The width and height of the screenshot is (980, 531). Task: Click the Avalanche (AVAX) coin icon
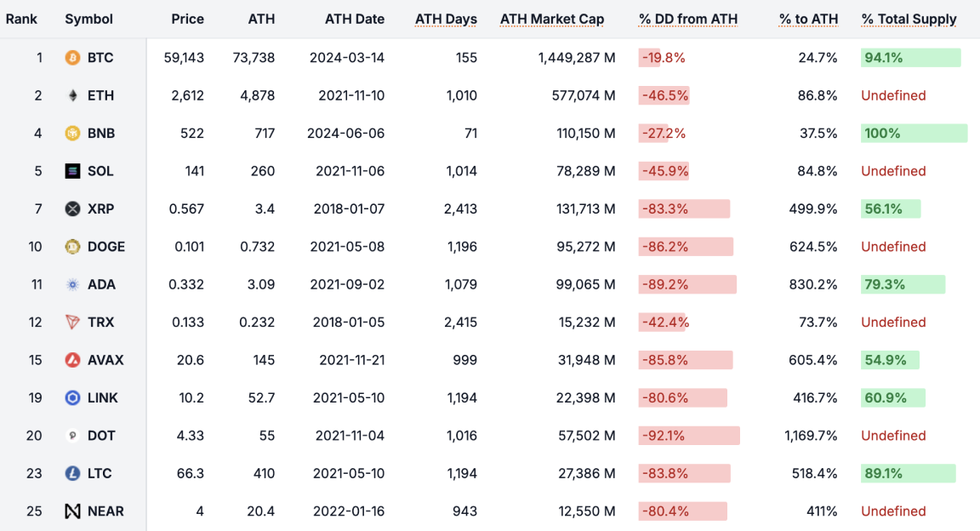point(71,360)
